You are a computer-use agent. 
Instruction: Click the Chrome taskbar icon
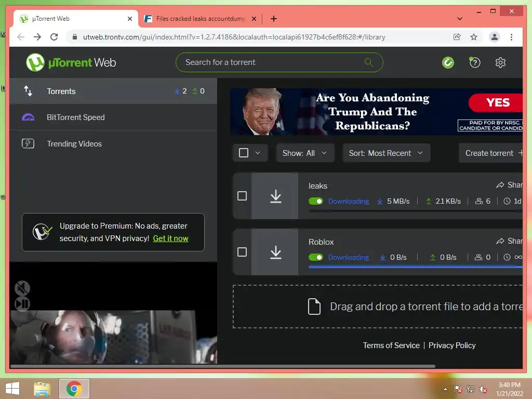coord(74,389)
